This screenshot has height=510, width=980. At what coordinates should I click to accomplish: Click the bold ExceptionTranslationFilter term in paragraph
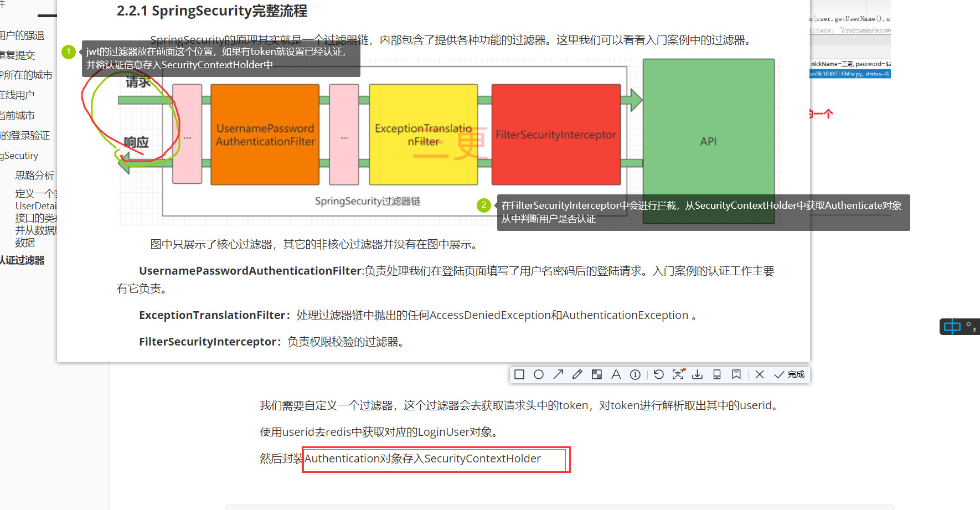point(212,315)
